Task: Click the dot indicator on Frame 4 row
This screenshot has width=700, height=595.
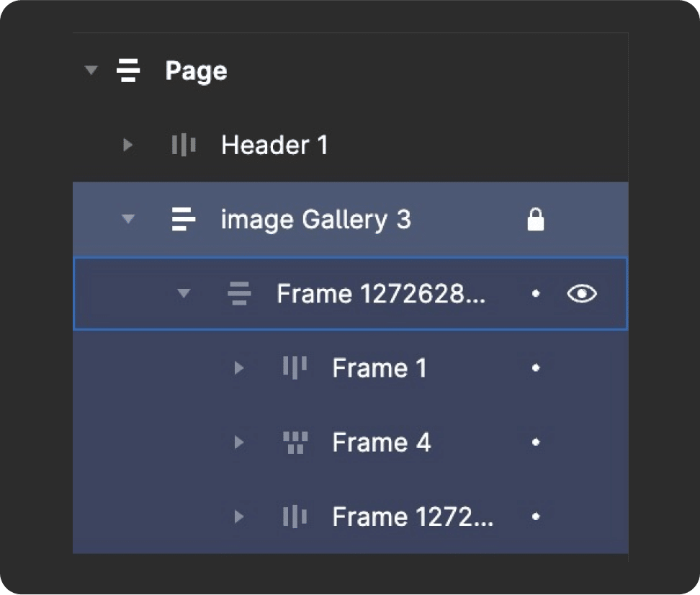Action: (x=535, y=442)
